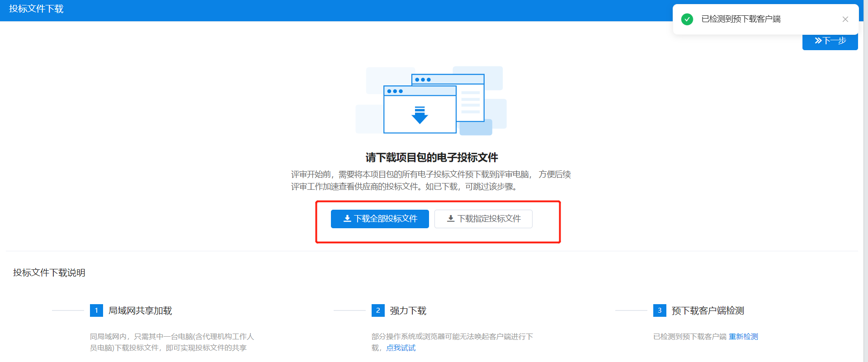This screenshot has width=868, height=362.
Task: Click the blue down-arrow in illustration
Action: (x=420, y=115)
